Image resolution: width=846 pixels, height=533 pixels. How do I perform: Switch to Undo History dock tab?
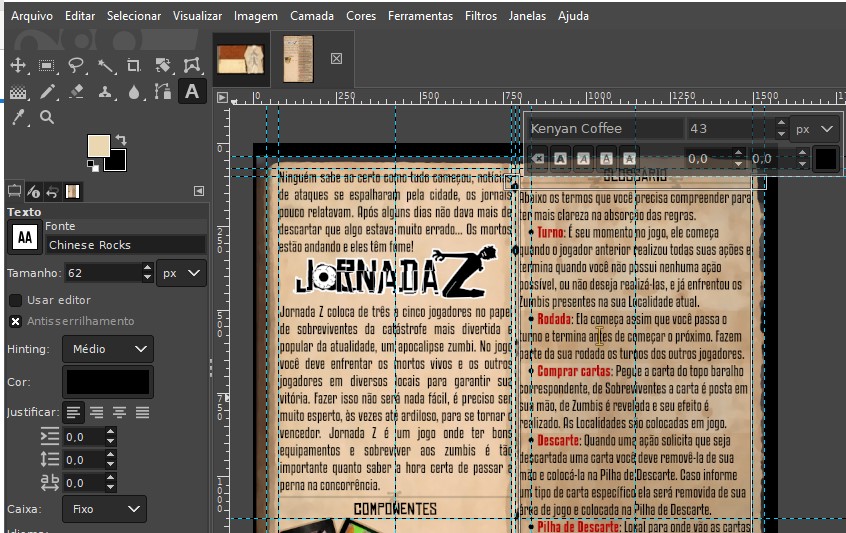pos(52,191)
